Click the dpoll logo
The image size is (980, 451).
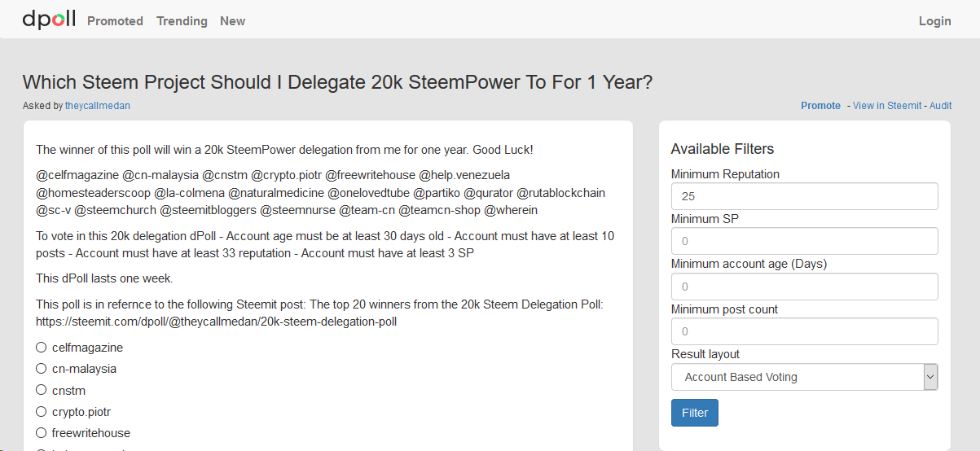(x=48, y=20)
